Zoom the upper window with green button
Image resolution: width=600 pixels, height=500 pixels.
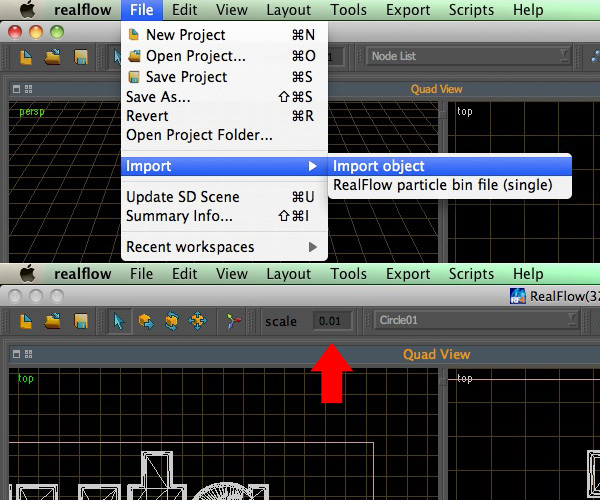(57, 32)
